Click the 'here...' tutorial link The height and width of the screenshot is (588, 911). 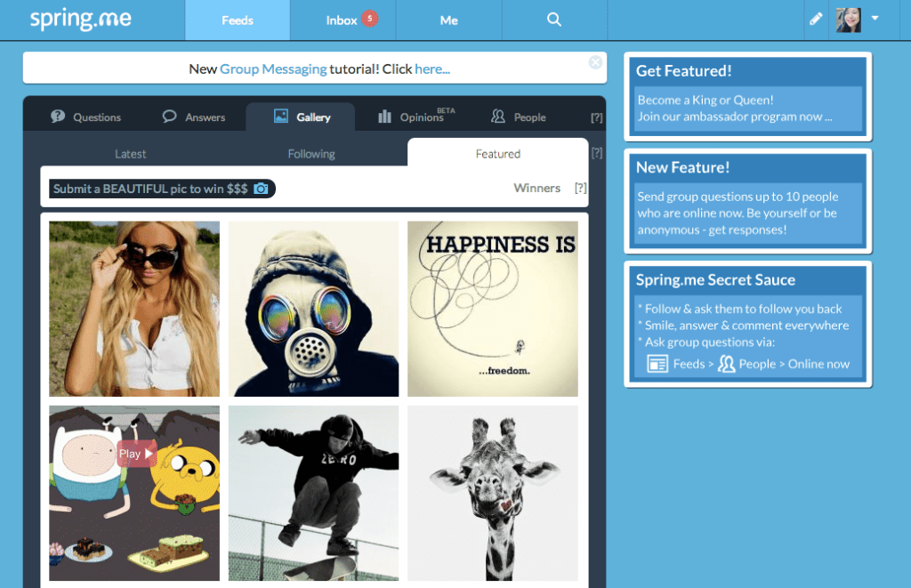432,69
